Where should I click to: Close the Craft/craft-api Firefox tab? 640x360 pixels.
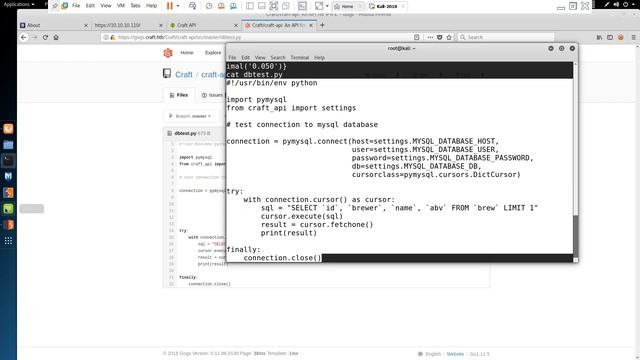tap(311, 25)
